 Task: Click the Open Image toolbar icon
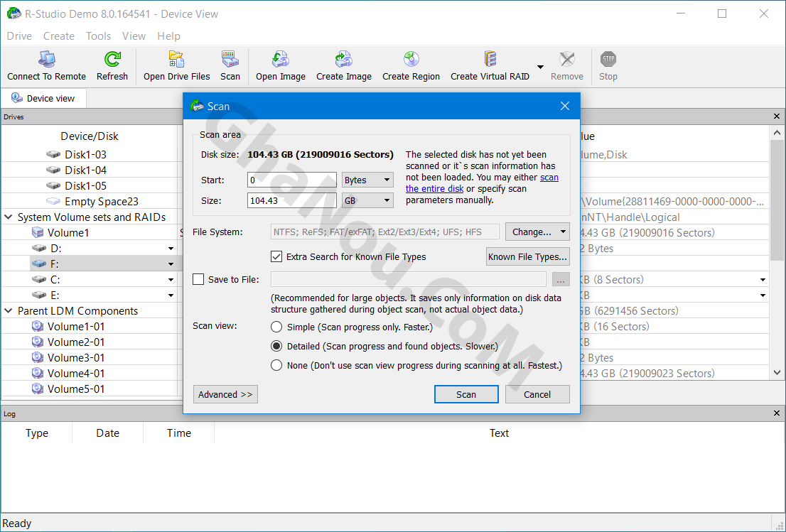pos(280,60)
